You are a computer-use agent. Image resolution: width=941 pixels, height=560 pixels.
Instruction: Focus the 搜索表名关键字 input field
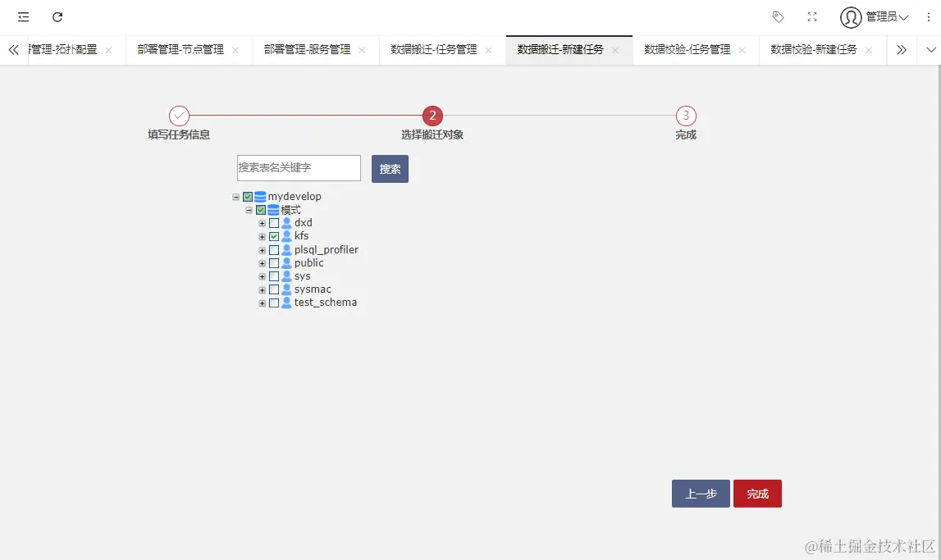tap(299, 168)
